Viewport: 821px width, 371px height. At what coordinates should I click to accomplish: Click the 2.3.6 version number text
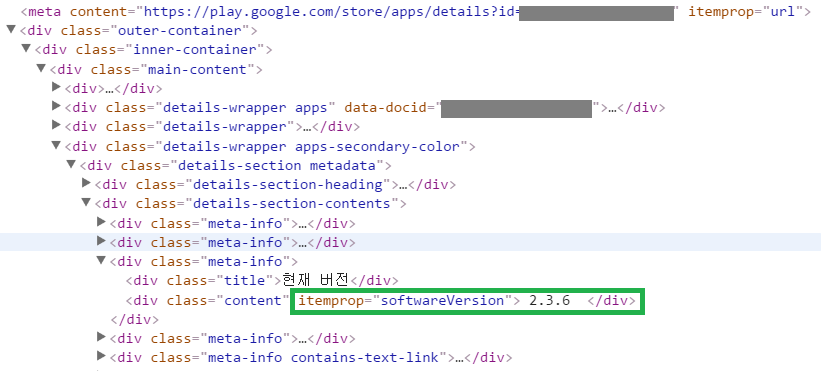(550, 301)
